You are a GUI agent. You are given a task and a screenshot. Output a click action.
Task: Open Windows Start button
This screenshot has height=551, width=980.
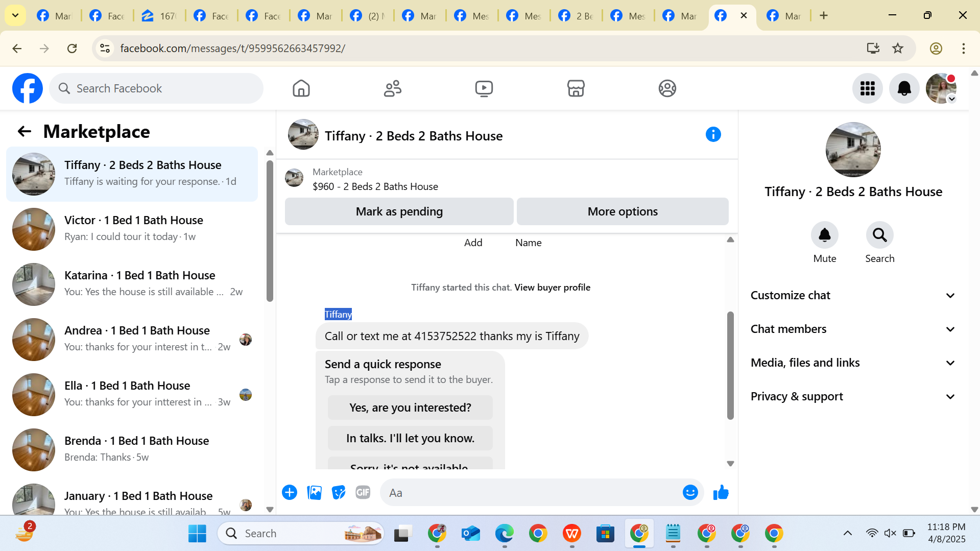pos(197,533)
